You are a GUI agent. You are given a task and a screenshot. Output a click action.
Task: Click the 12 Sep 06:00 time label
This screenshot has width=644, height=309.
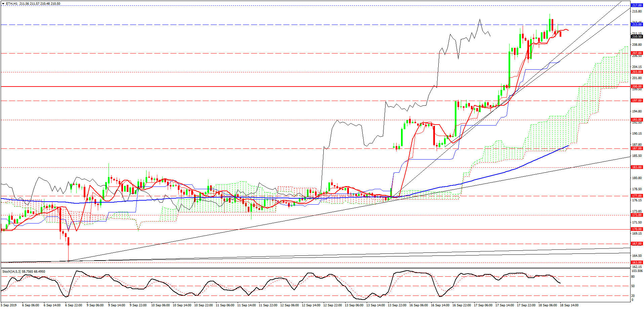coord(289,305)
